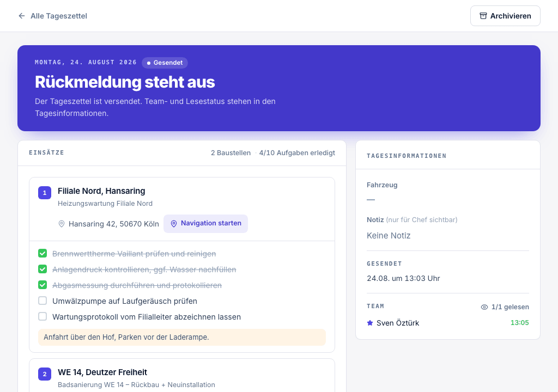Click the eye icon next to 1/1 gelesen
The image size is (558, 392).
484,307
